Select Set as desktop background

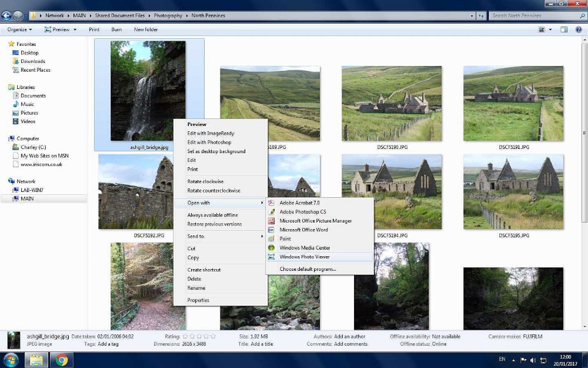point(216,151)
